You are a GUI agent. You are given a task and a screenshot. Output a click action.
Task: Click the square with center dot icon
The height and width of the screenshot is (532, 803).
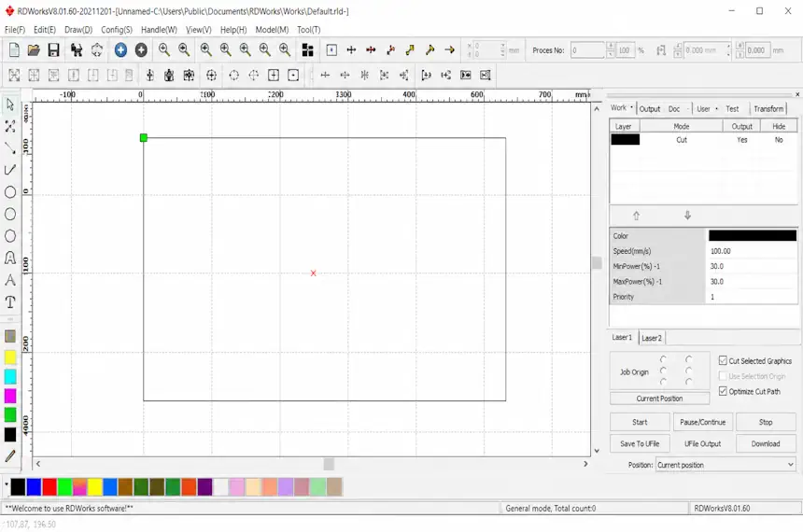coord(293,76)
